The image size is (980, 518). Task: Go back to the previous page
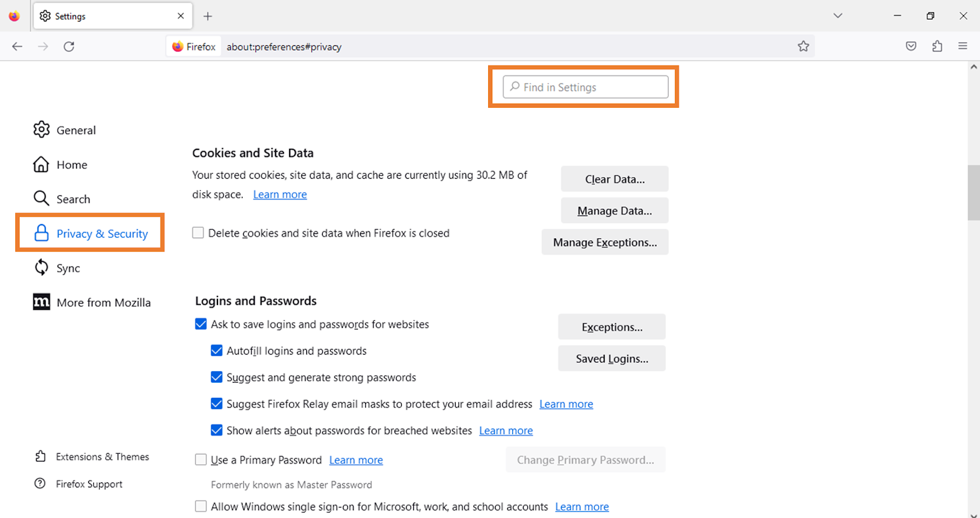click(17, 47)
